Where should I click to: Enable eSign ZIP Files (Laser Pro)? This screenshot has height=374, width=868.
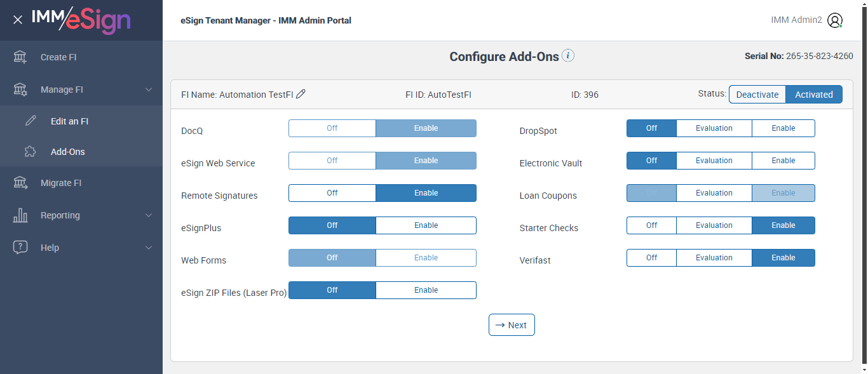point(426,290)
